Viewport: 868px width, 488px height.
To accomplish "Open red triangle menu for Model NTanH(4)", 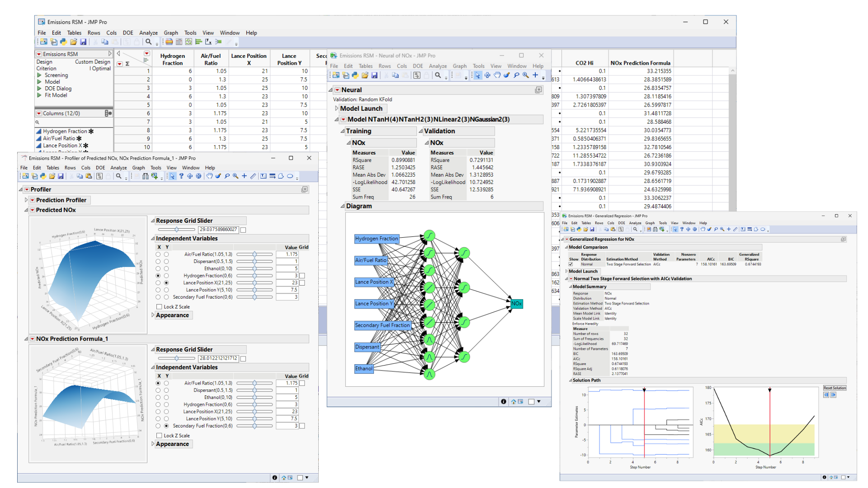I will 344,119.
